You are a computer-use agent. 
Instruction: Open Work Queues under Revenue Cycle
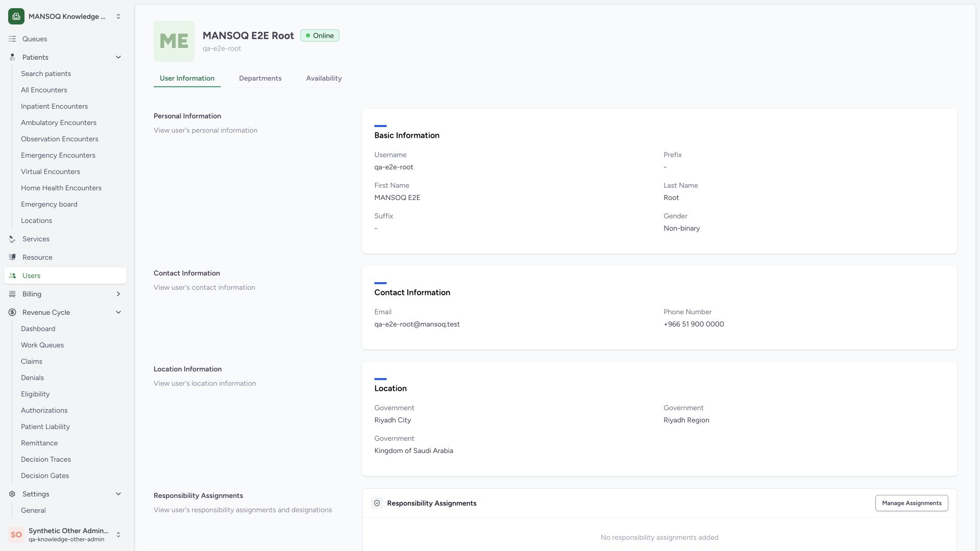pos(42,345)
